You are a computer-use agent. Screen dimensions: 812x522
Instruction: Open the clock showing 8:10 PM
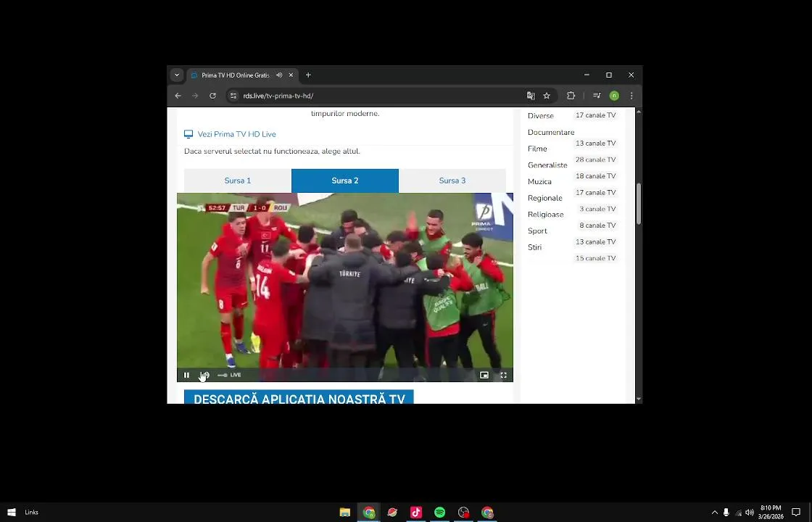click(771, 512)
